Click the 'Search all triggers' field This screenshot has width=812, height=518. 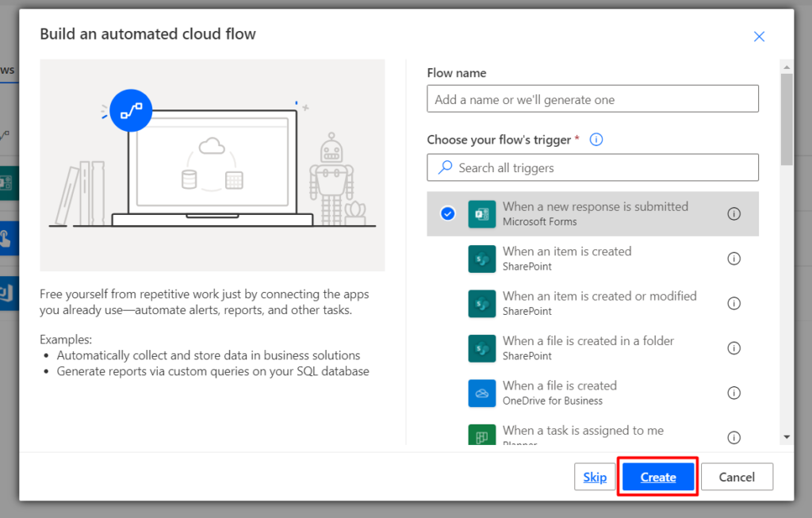tap(592, 167)
